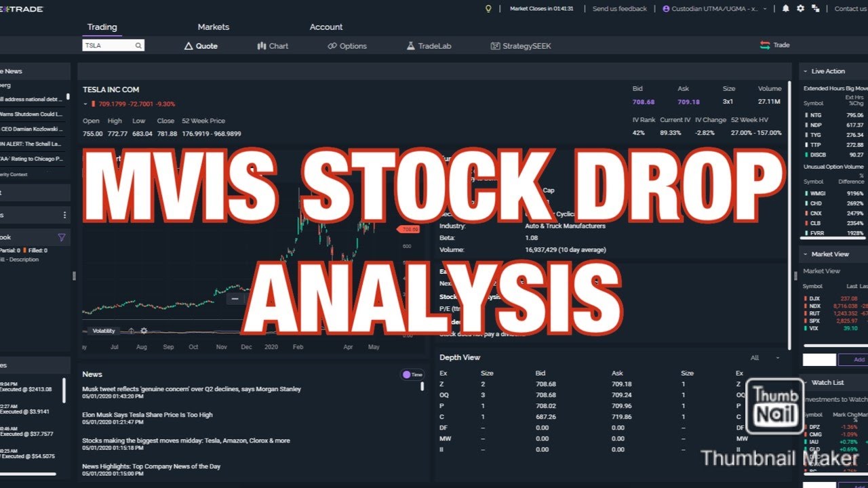Screen dimensions: 868x488
Task: Open Stocks making the biggest moves headline
Action: (x=186, y=441)
